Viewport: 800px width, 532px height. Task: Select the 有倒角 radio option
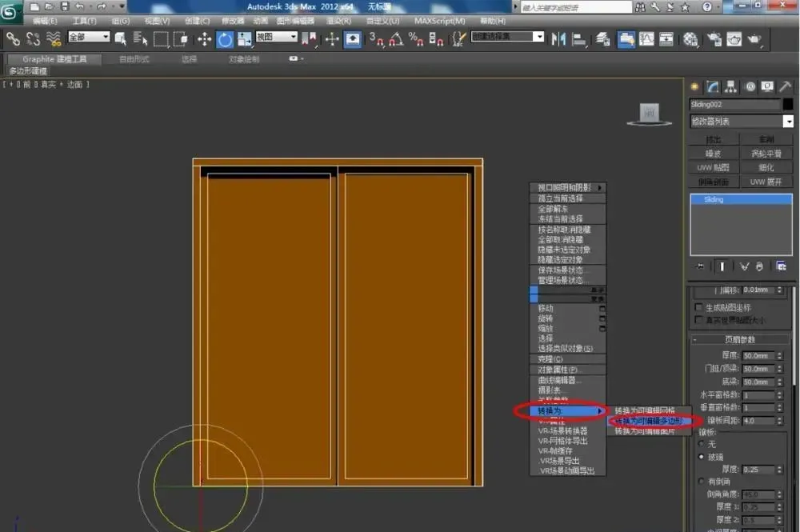(x=702, y=481)
